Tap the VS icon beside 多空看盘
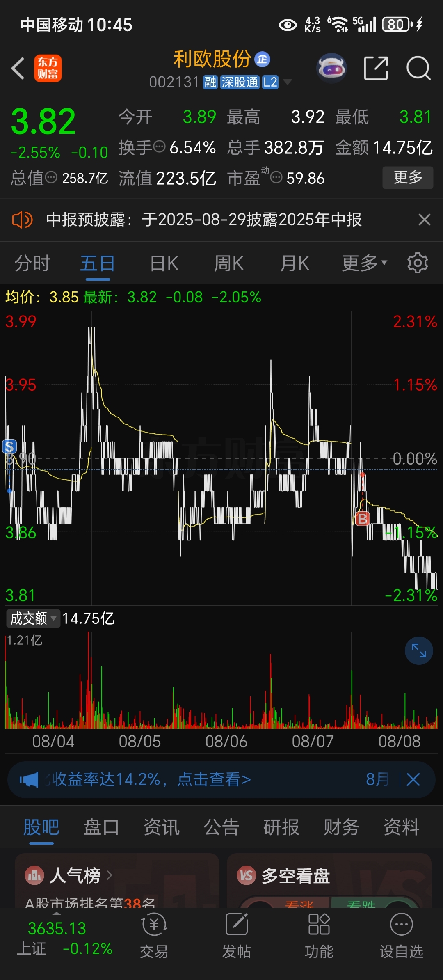This screenshot has height=980, width=443. pyautogui.click(x=247, y=875)
